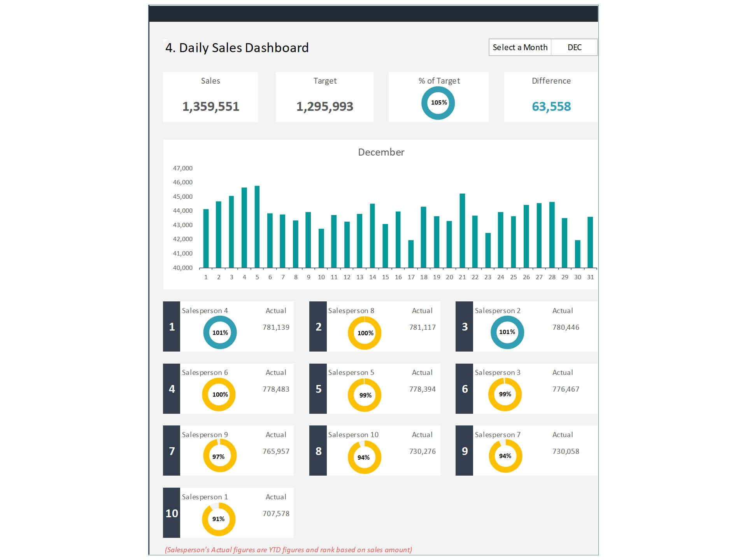This screenshot has height=560, width=747.
Task: Click Salesperson 9's 97% donut chart
Action: (219, 457)
